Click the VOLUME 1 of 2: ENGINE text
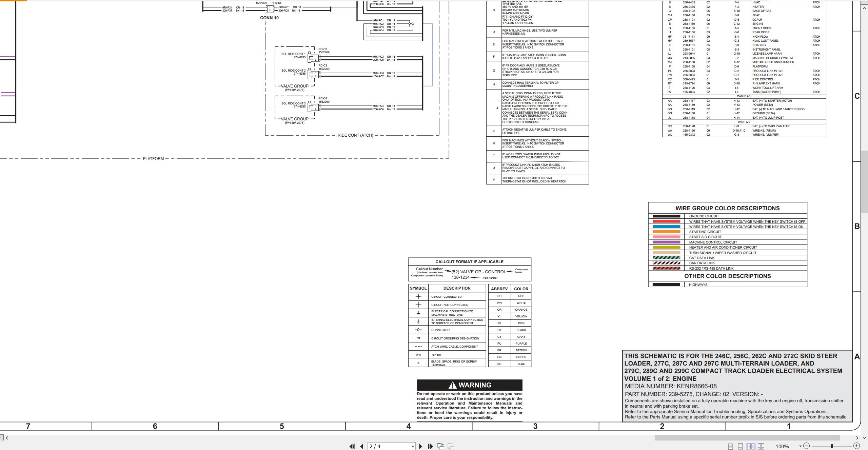This screenshot has height=450, width=868. [660, 378]
